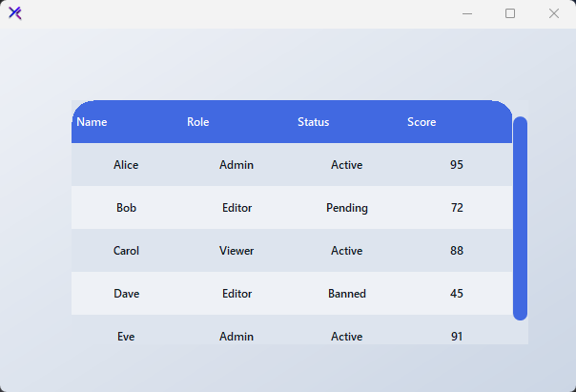This screenshot has height=392, width=576.
Task: Click score 45 cell
Action: coord(457,294)
